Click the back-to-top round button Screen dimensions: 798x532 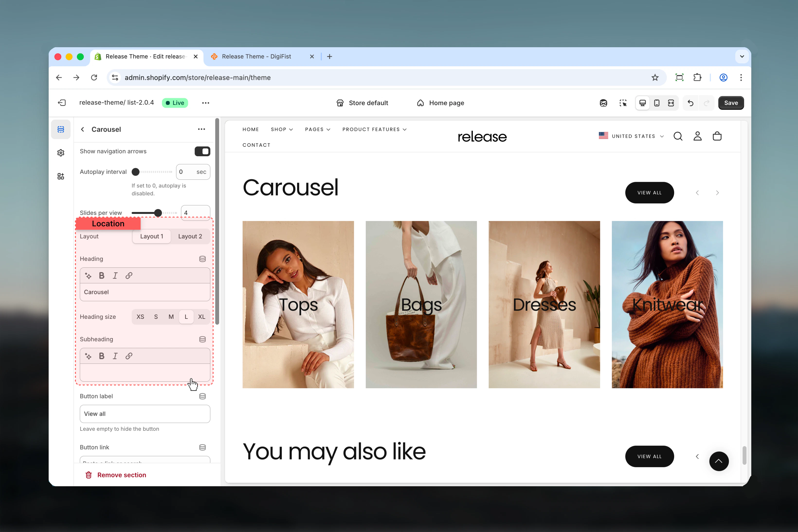[x=719, y=461]
